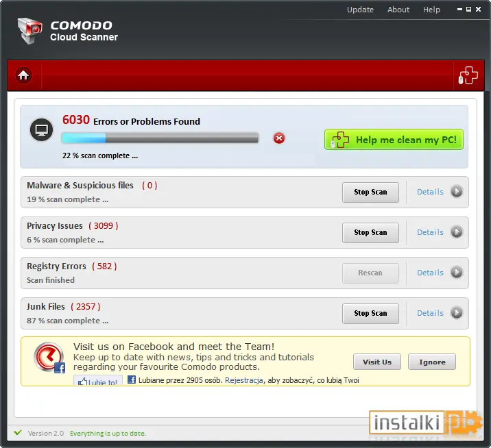This screenshot has height=448, width=491.
Task: Click 'Visit us on Facebook and meet the Team!' heading
Action: pyautogui.click(x=173, y=347)
